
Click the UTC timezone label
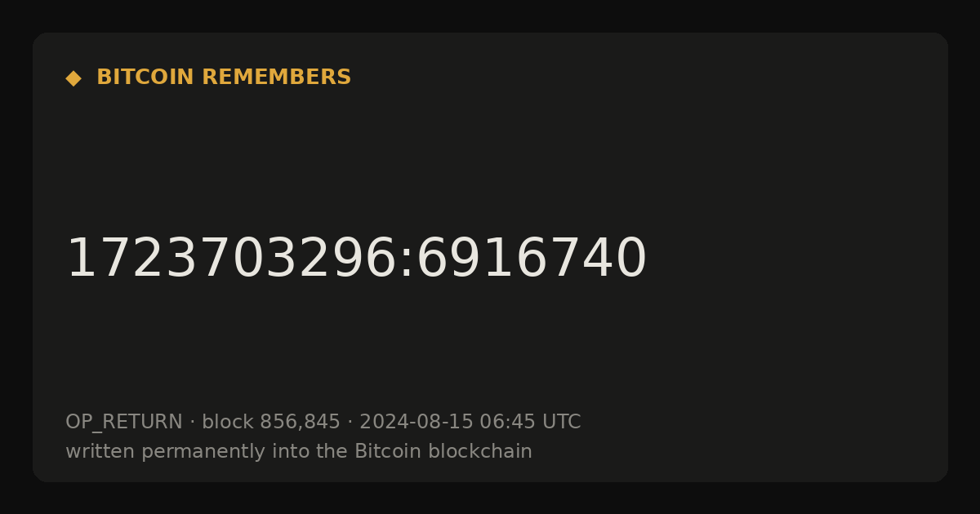(x=561, y=422)
